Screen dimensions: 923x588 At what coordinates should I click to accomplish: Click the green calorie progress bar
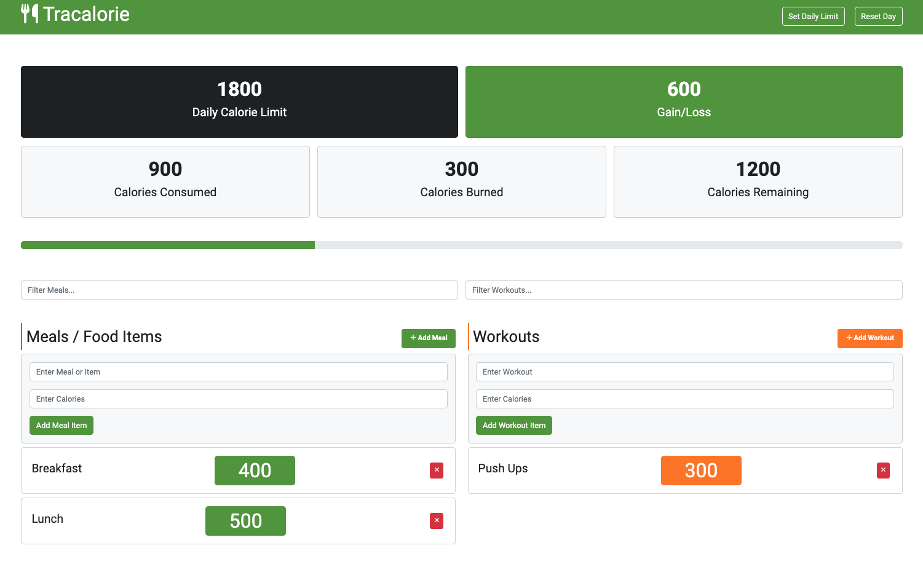coord(168,245)
